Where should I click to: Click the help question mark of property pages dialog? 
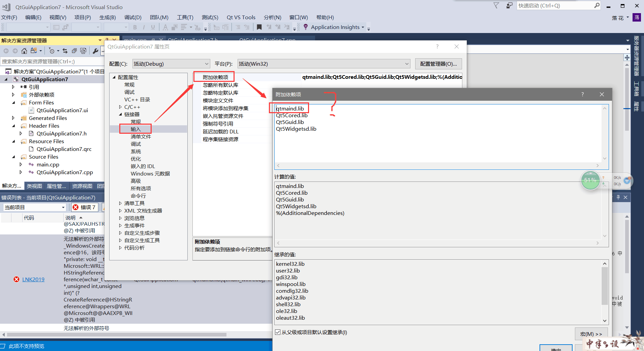pyautogui.click(x=437, y=46)
